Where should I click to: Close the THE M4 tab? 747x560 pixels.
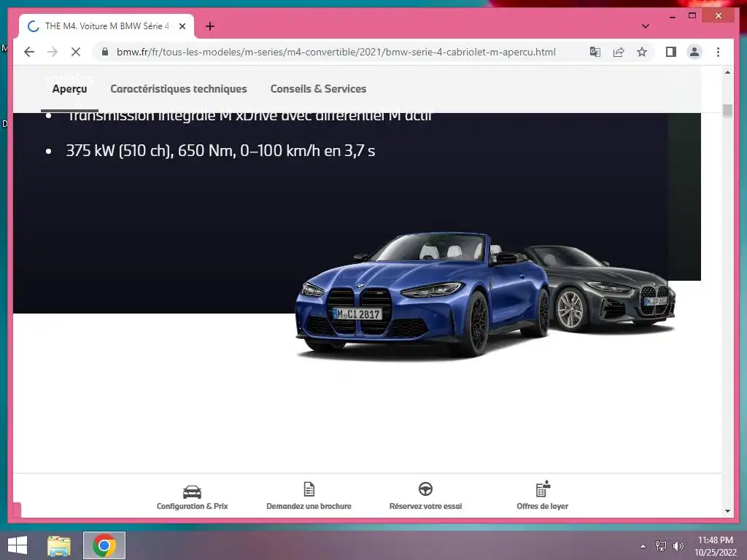(x=182, y=26)
